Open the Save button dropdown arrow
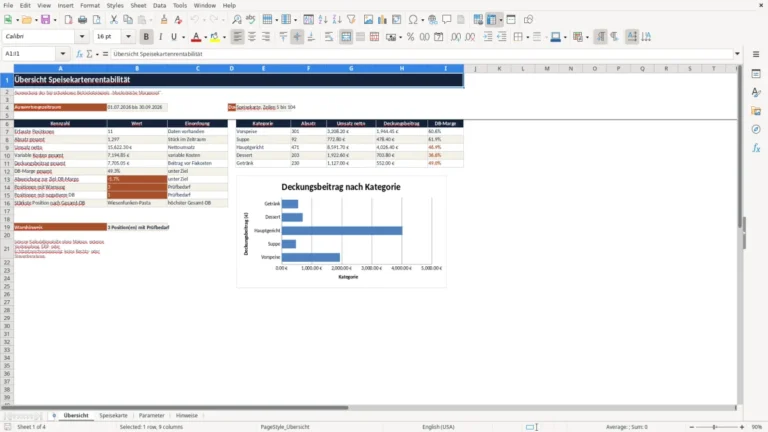 (55, 20)
